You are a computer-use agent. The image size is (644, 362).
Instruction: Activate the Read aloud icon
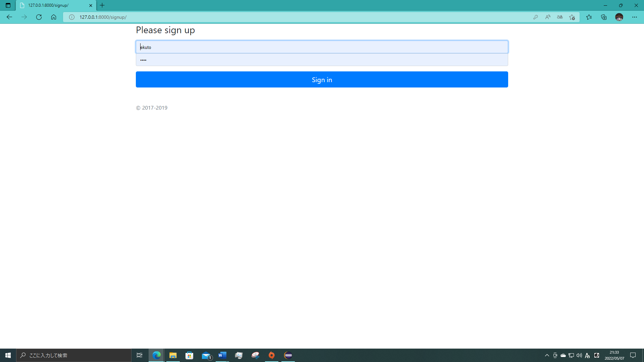click(548, 17)
